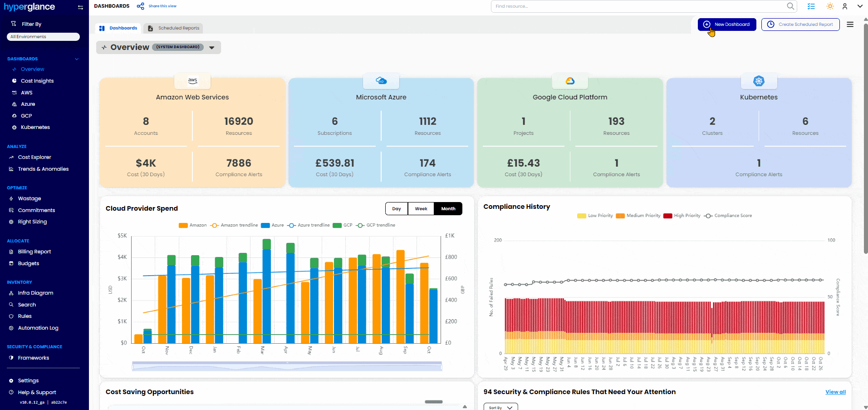
Task: Toggle the High Priority legend item
Action: click(682, 216)
